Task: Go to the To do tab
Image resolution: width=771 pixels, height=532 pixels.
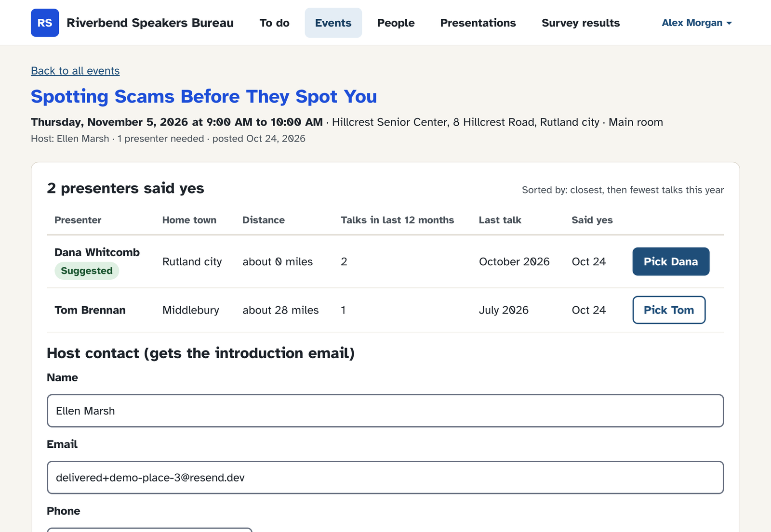Action: [x=274, y=23]
